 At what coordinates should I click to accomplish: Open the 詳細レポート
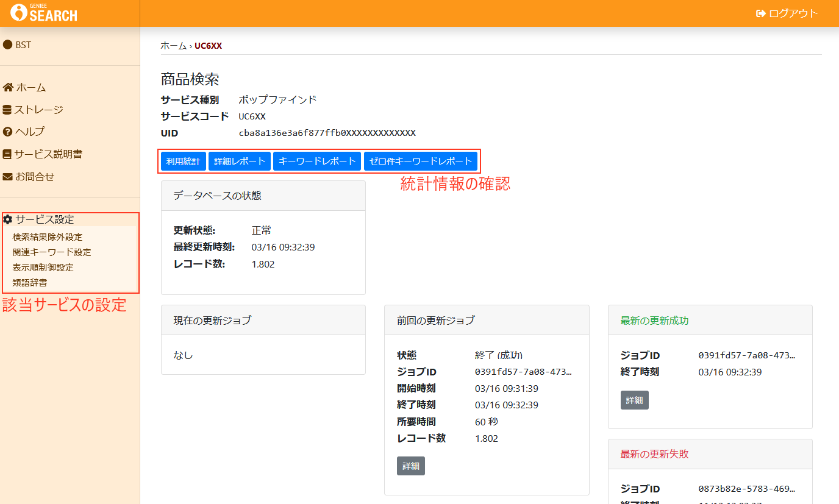240,161
